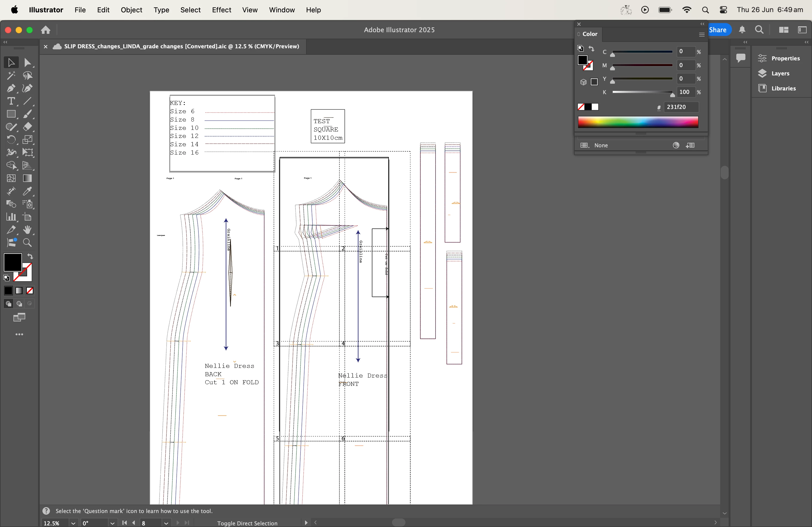Select the Artboard tool
The height and width of the screenshot is (527, 812).
28,217
